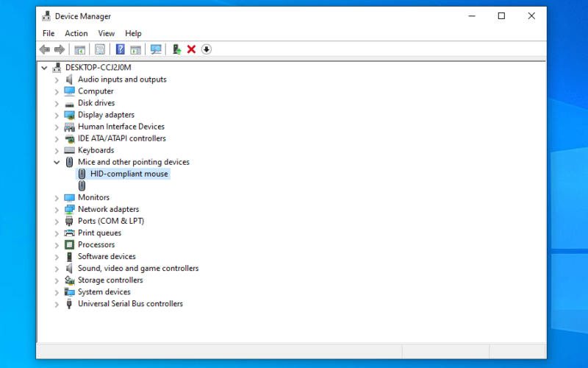Click the Monitors category icon
Viewport: 588px width, 368px height.
pyautogui.click(x=69, y=197)
